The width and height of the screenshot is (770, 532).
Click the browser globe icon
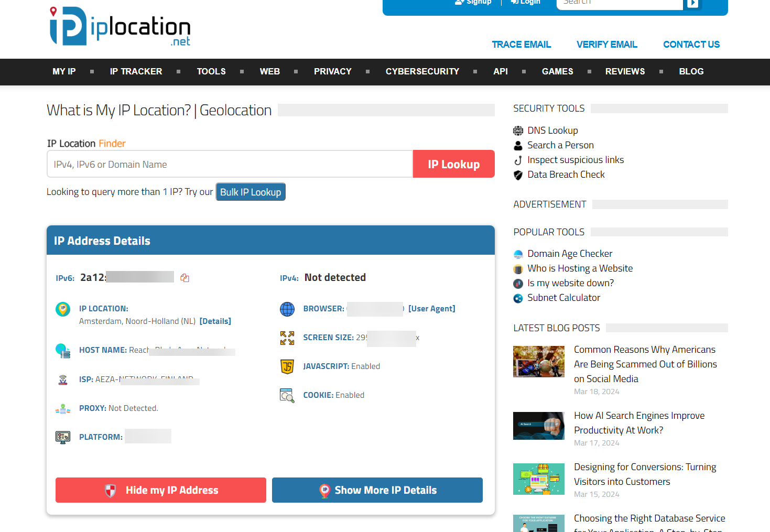pos(287,309)
